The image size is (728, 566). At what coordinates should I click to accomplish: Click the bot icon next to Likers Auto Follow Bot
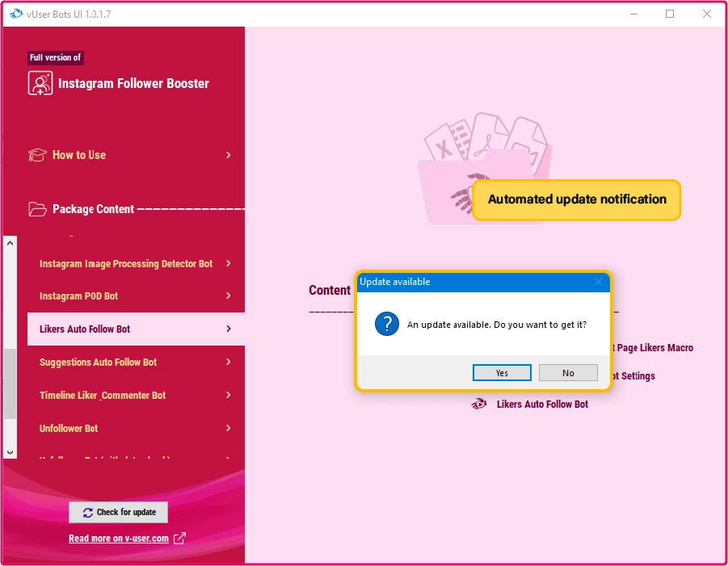point(479,404)
